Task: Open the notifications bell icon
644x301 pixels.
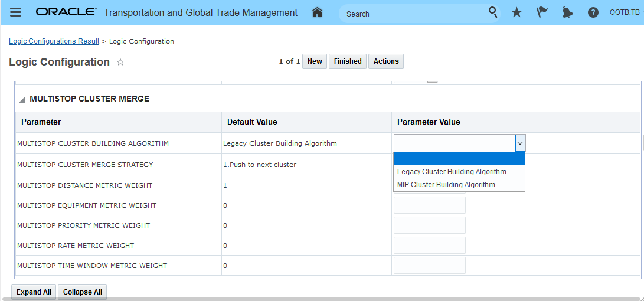Action: (x=567, y=12)
